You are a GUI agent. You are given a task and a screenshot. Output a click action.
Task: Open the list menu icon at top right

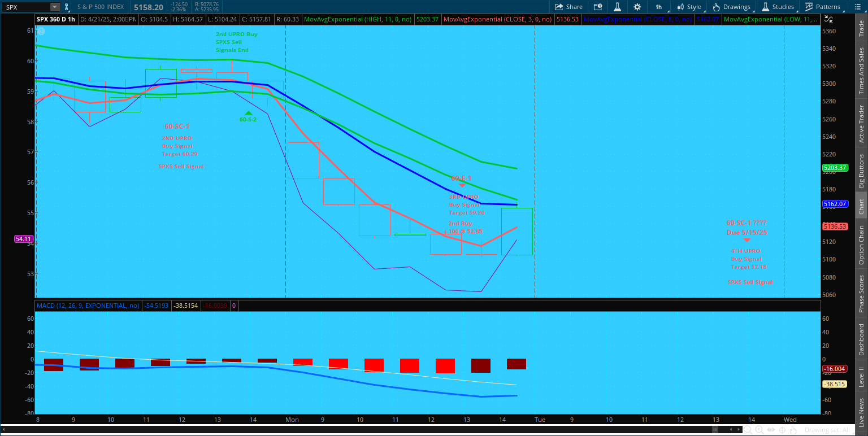pyautogui.click(x=859, y=7)
